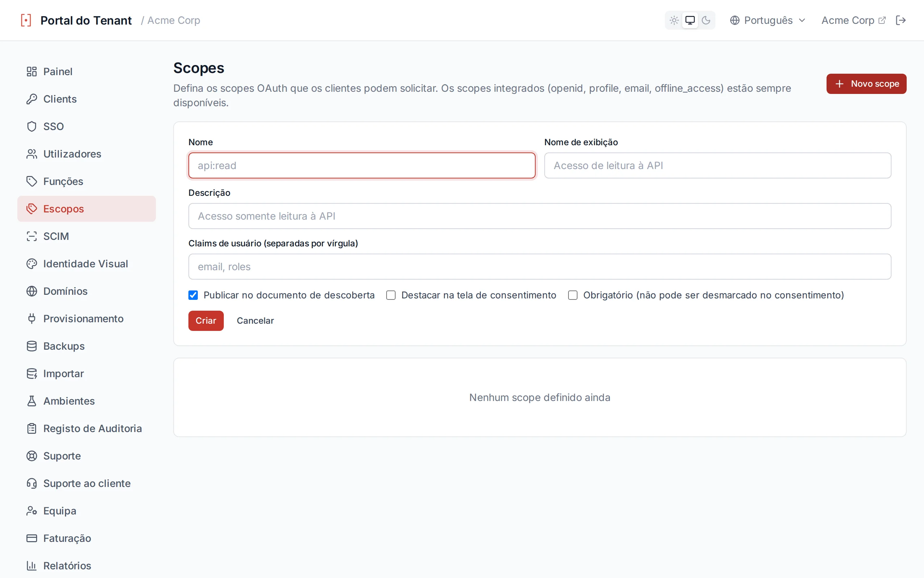The height and width of the screenshot is (578, 924).
Task: Open Funções in sidebar
Action: coord(87,181)
